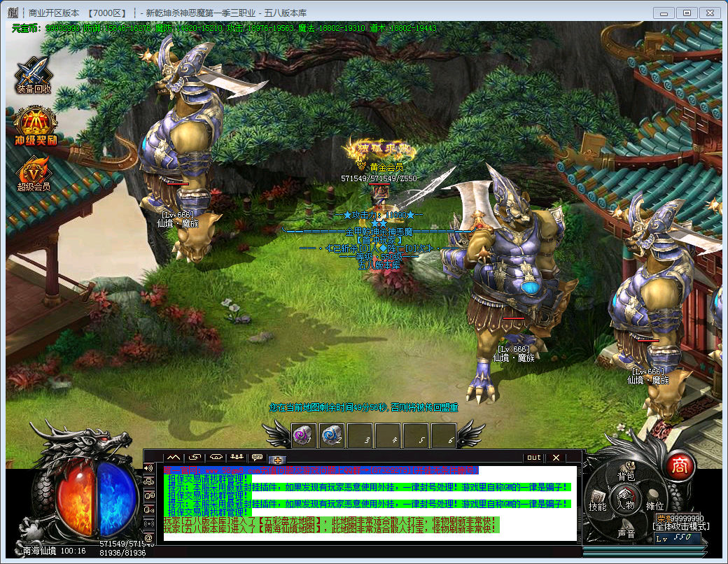Click the out button on chat panel

point(534,457)
